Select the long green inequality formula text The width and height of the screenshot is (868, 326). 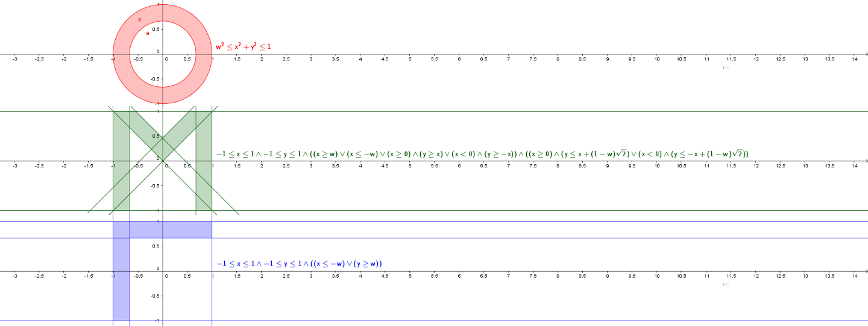pos(482,154)
